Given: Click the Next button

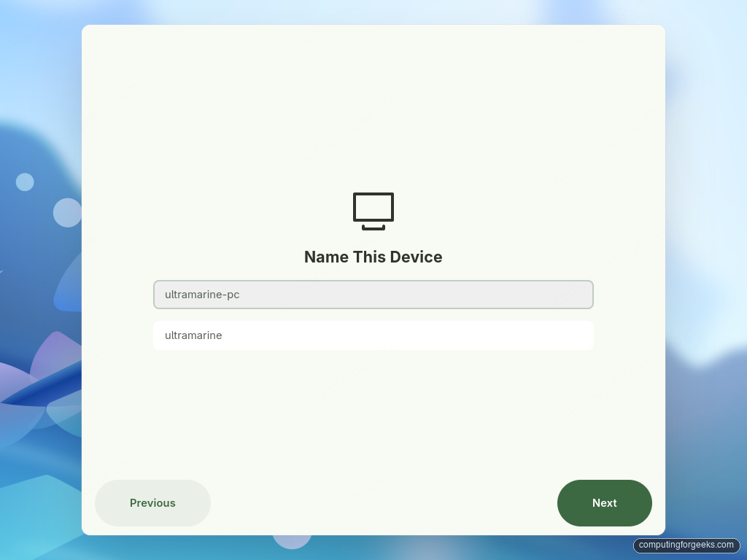Looking at the screenshot, I should point(604,503).
